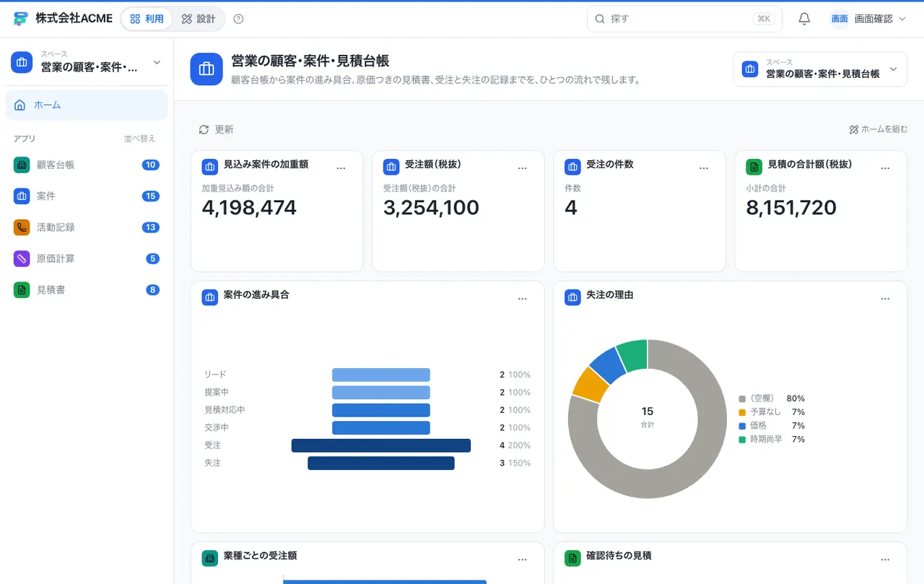
Task: Click the refresh icon next to 更新
Action: (204, 129)
